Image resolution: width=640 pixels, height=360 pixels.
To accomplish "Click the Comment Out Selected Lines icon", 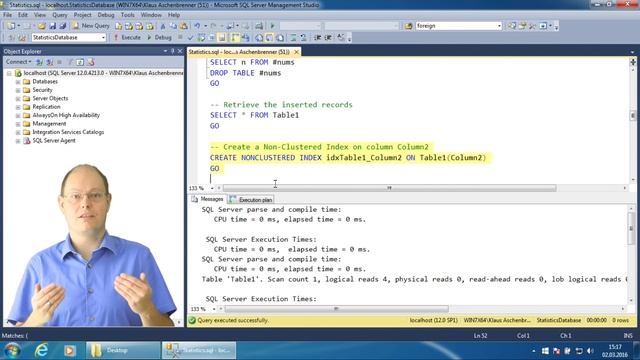I will (x=293, y=38).
